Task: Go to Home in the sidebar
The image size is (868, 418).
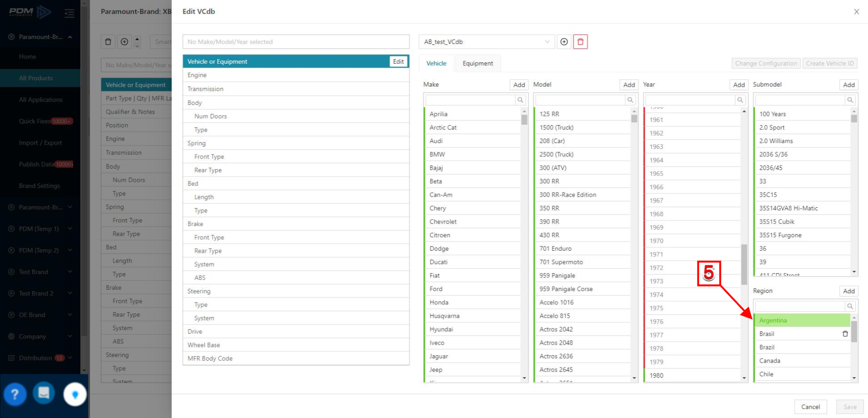Action: [x=28, y=57]
